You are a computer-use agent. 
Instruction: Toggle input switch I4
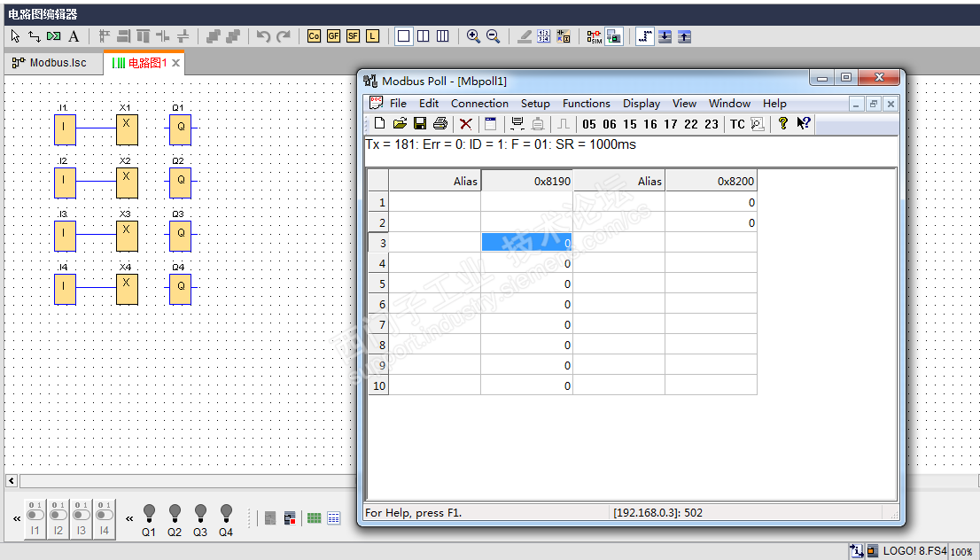[x=105, y=518]
